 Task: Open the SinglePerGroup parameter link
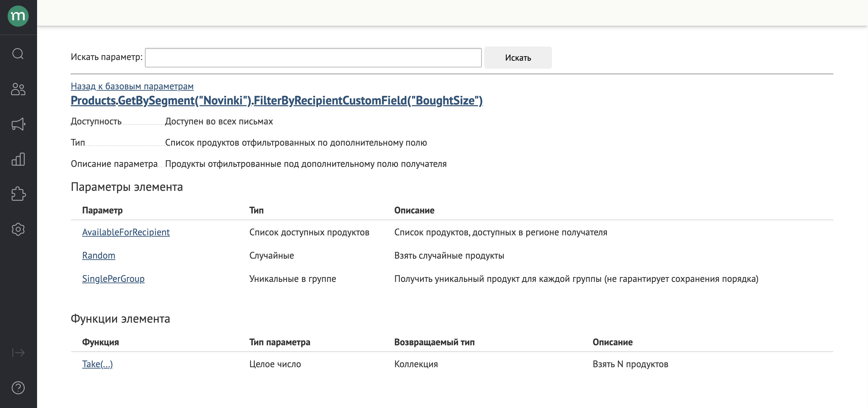tap(113, 279)
